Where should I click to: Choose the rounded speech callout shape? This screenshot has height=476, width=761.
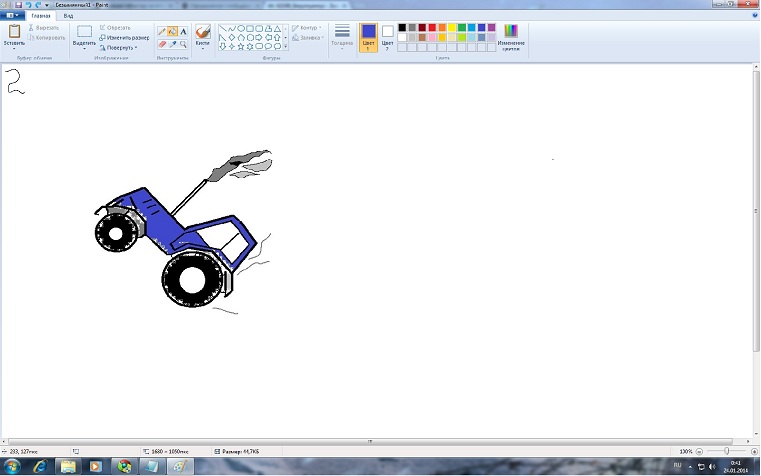[259, 47]
